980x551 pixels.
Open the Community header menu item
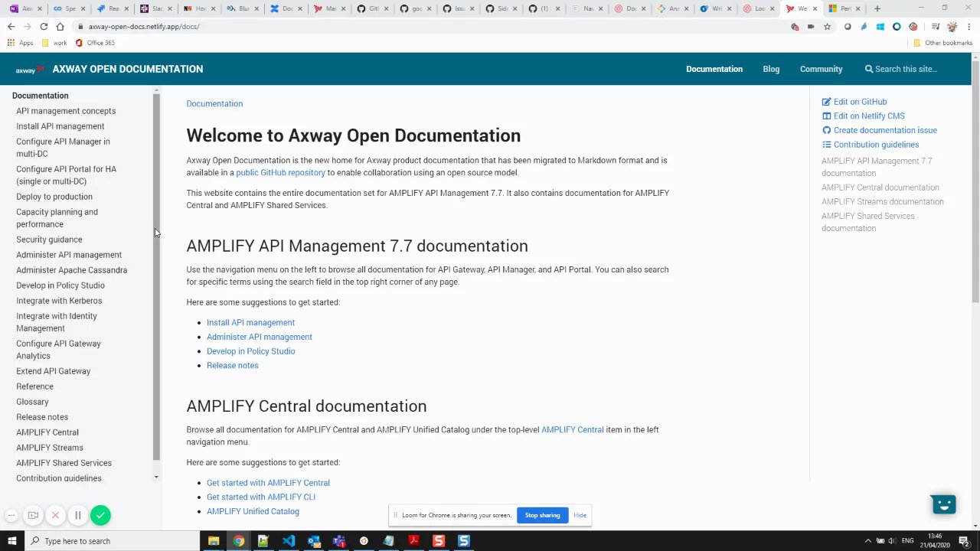(821, 69)
